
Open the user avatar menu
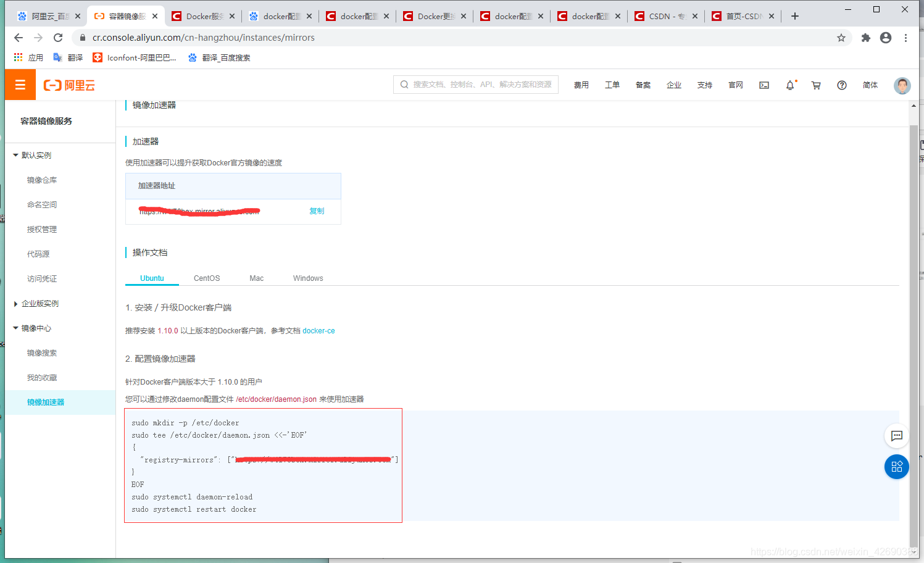(x=902, y=85)
